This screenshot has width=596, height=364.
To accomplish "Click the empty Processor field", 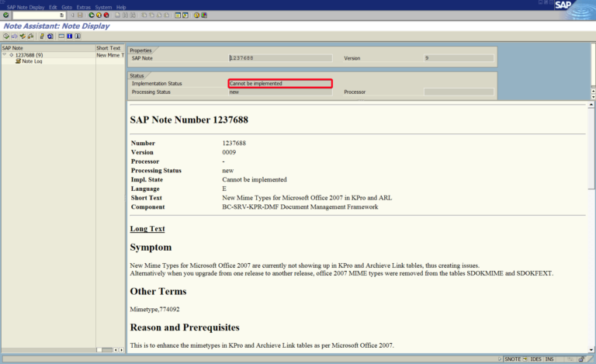I will [x=459, y=92].
